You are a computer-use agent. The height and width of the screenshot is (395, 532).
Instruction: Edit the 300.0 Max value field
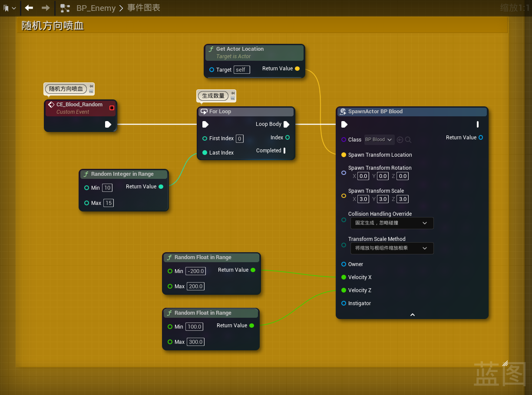pos(196,342)
